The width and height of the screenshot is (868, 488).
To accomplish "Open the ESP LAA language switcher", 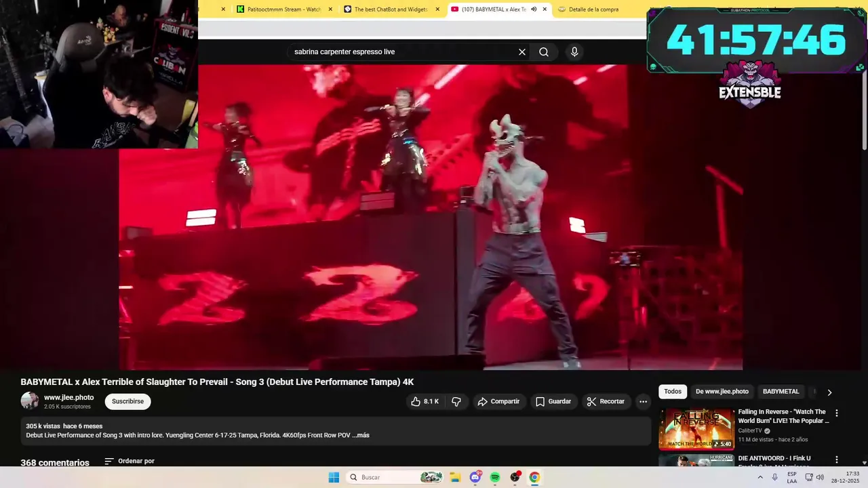I will [792, 478].
